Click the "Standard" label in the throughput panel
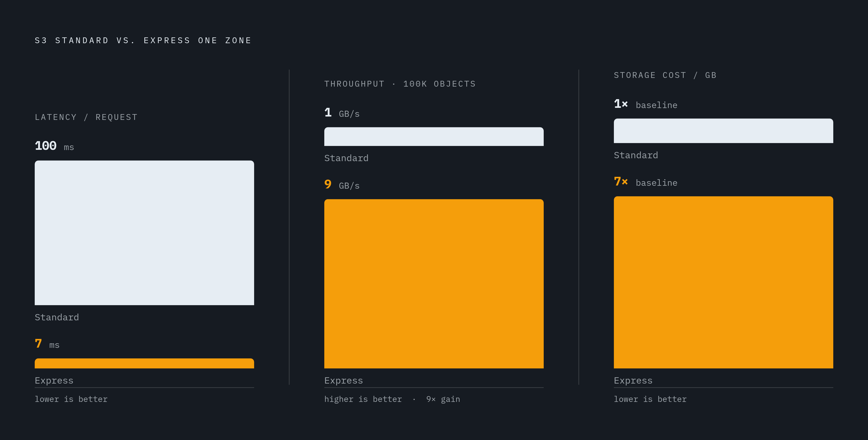 346,158
